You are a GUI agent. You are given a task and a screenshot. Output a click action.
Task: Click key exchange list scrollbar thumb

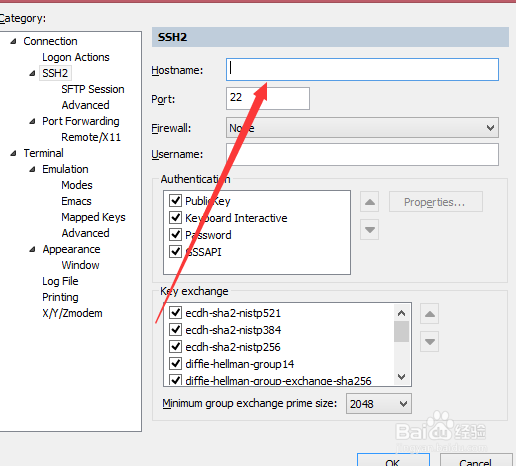[x=401, y=331]
